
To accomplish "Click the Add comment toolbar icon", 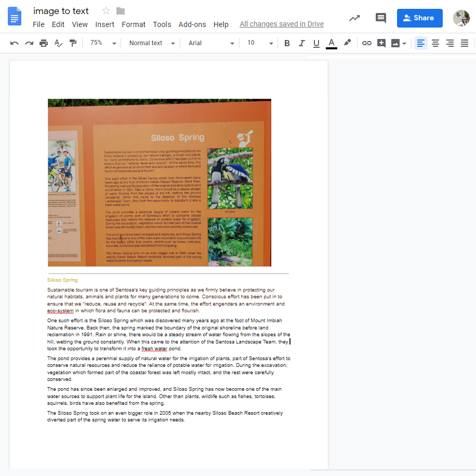I will pos(381,43).
